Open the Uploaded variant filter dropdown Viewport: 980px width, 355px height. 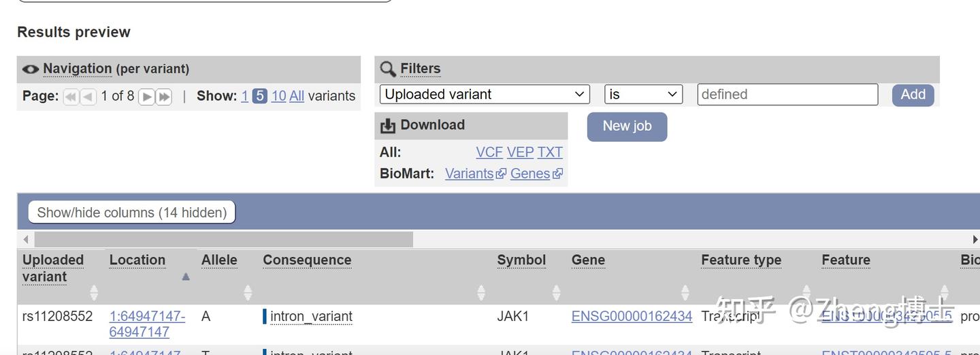pos(485,95)
